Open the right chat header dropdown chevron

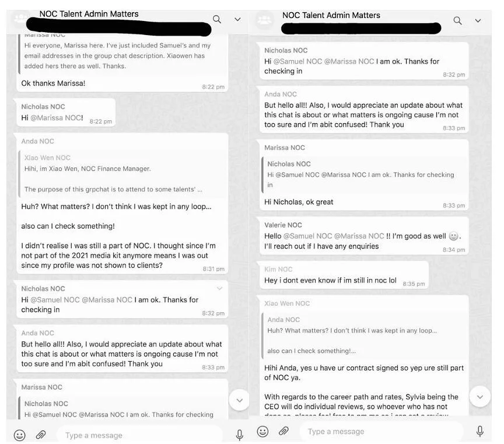[x=478, y=20]
